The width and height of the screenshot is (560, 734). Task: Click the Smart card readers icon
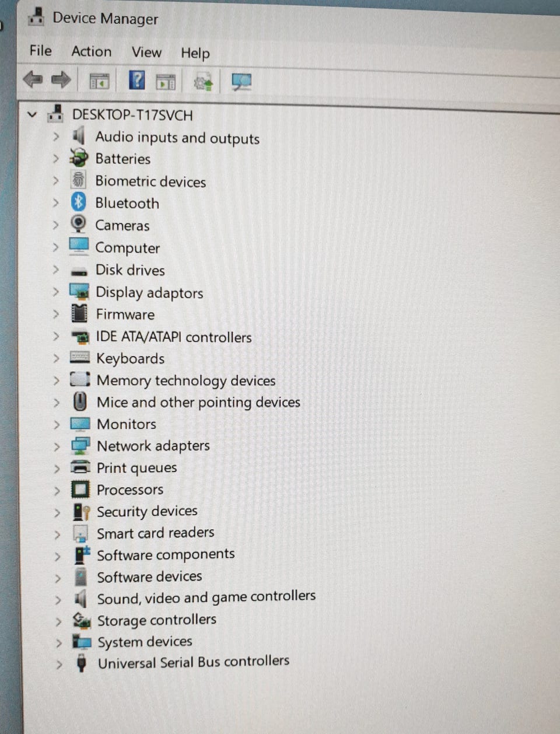80,533
